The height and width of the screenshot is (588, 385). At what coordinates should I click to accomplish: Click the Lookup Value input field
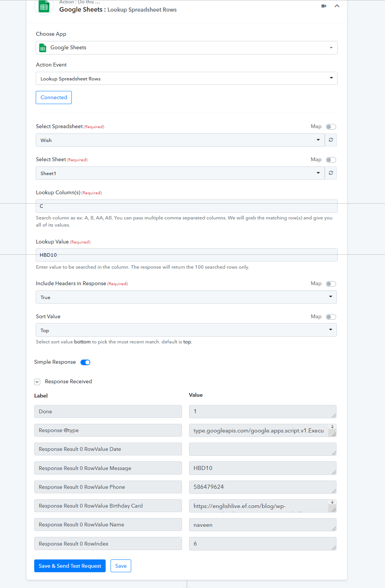(186, 255)
